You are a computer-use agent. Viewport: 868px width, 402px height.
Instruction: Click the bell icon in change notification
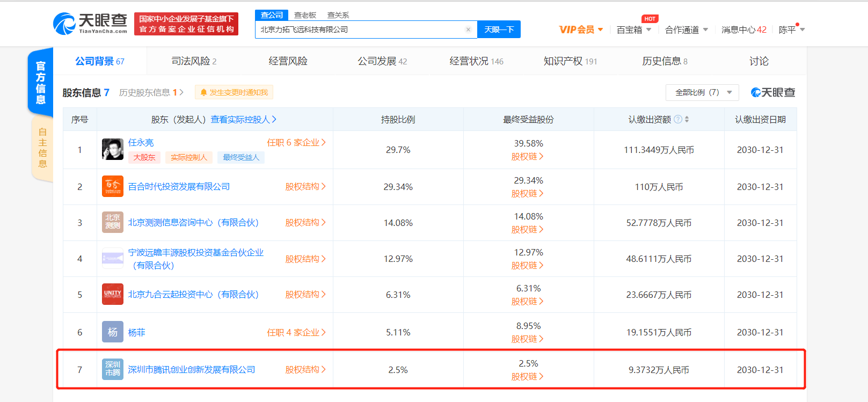pos(203,92)
